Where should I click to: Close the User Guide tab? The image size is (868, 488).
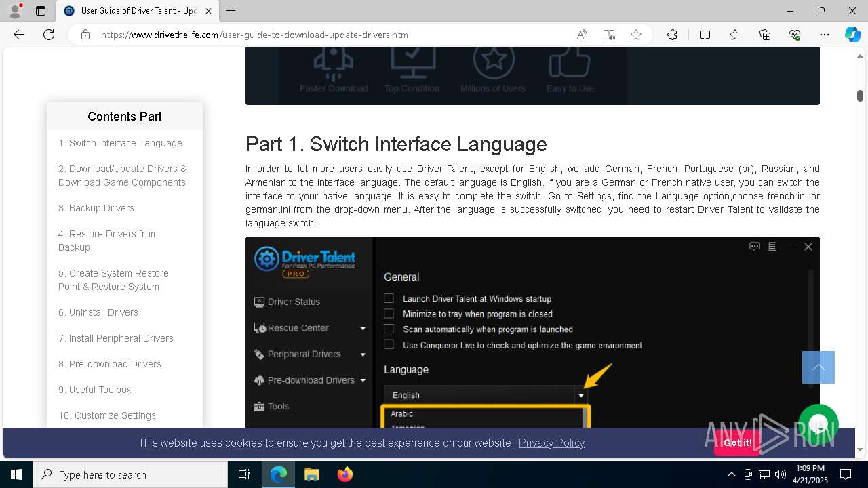(208, 11)
